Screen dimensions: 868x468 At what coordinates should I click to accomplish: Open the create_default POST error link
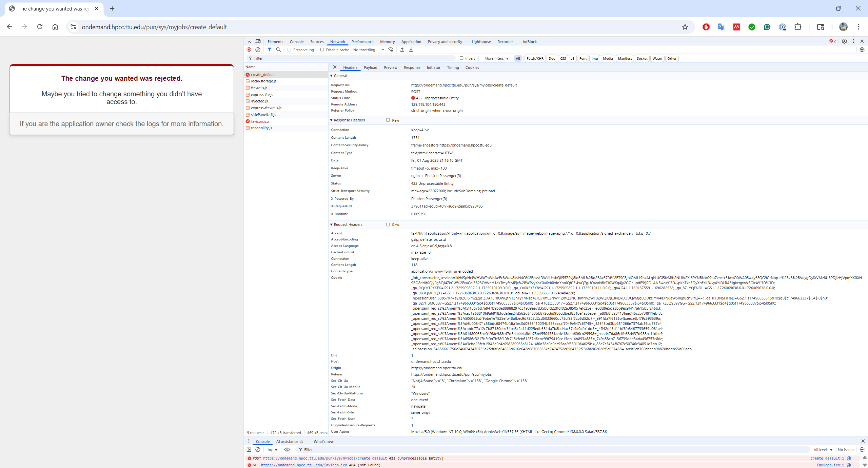(324, 458)
